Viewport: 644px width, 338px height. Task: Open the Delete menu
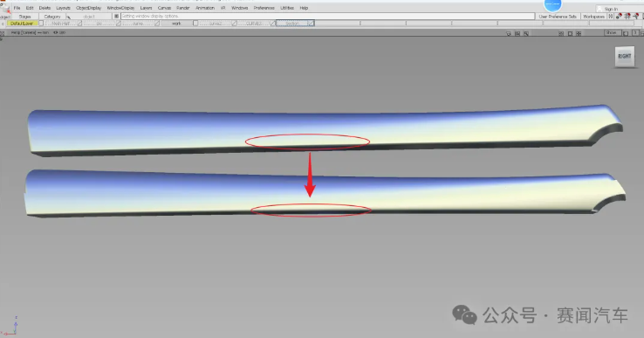(x=45, y=8)
